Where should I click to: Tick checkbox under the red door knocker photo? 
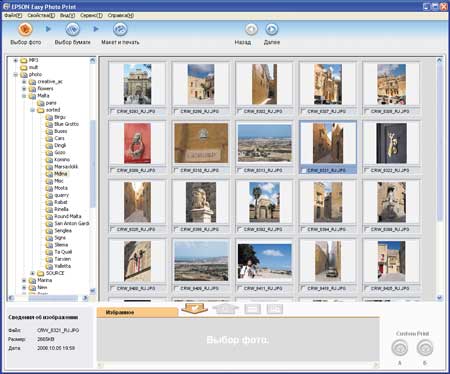point(113,170)
